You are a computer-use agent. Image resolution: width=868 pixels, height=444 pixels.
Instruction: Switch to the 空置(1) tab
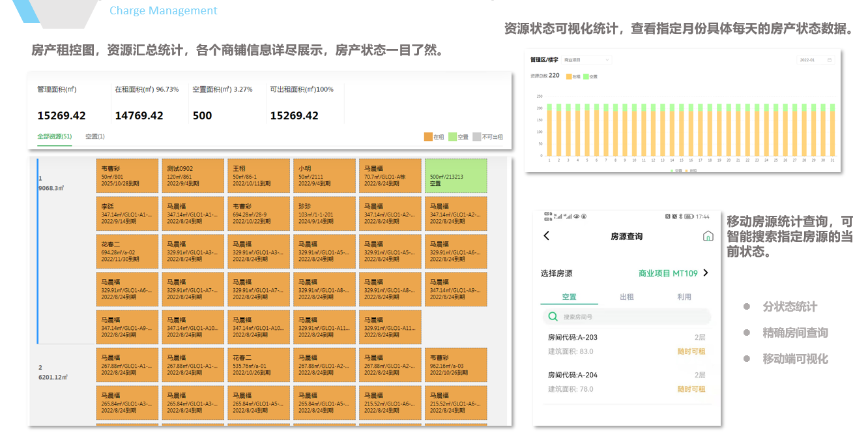[95, 136]
